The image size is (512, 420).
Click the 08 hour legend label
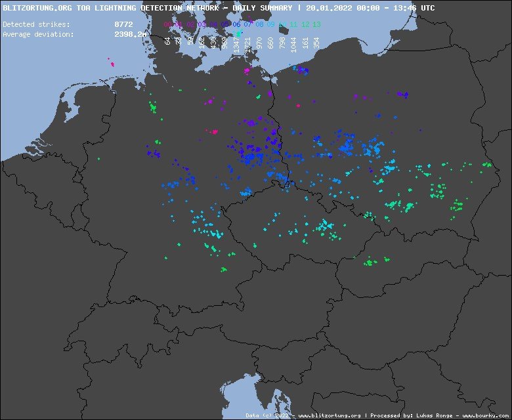click(259, 24)
